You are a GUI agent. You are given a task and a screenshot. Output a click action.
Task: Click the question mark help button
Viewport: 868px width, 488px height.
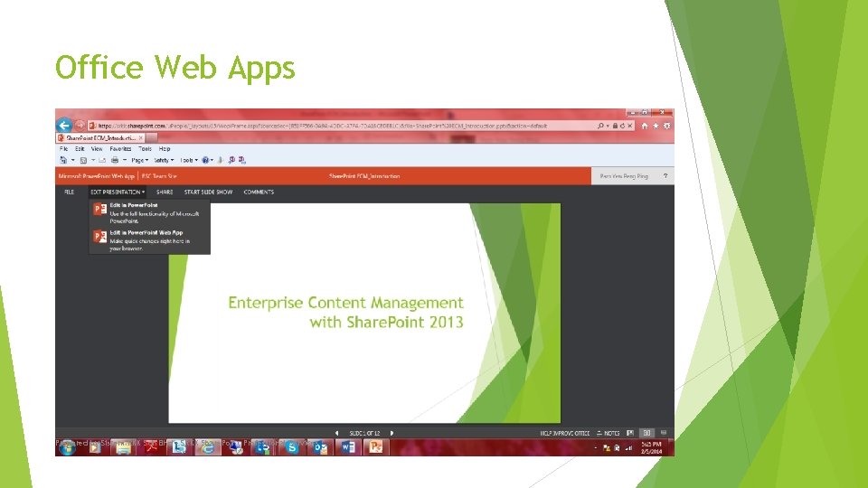click(665, 176)
